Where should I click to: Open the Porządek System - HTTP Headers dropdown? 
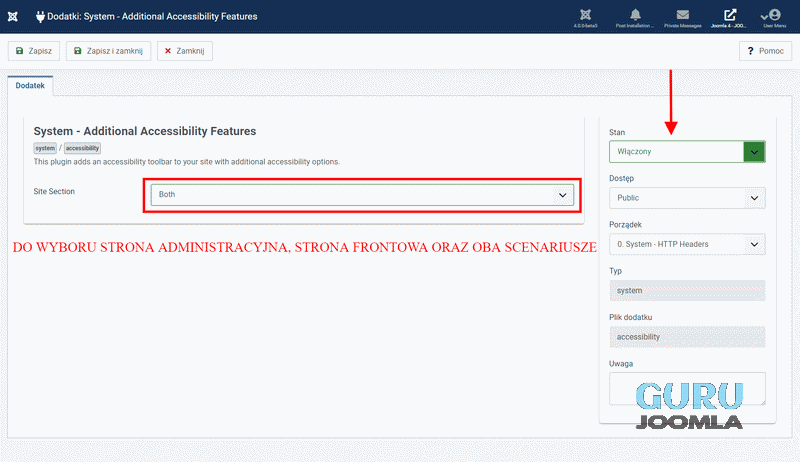[x=687, y=244]
